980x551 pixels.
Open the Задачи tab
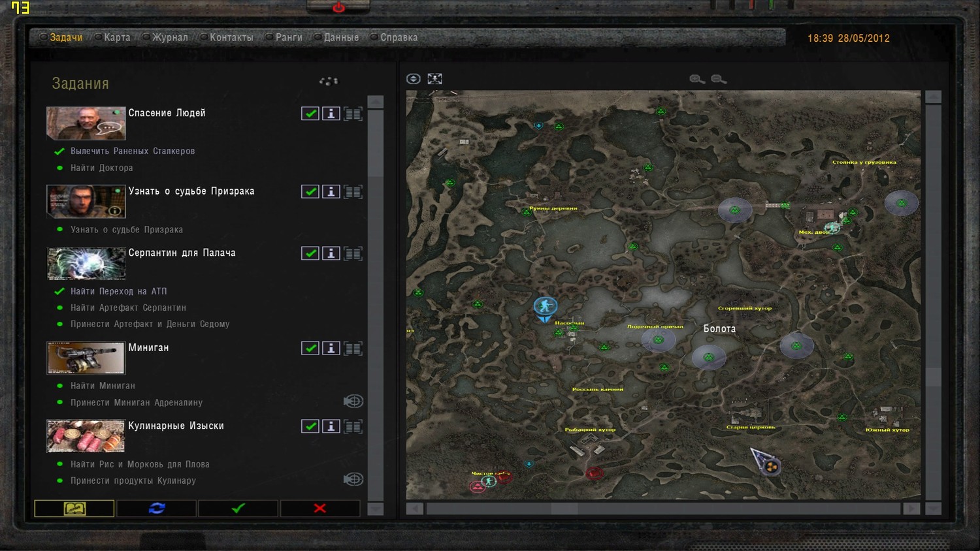point(66,37)
